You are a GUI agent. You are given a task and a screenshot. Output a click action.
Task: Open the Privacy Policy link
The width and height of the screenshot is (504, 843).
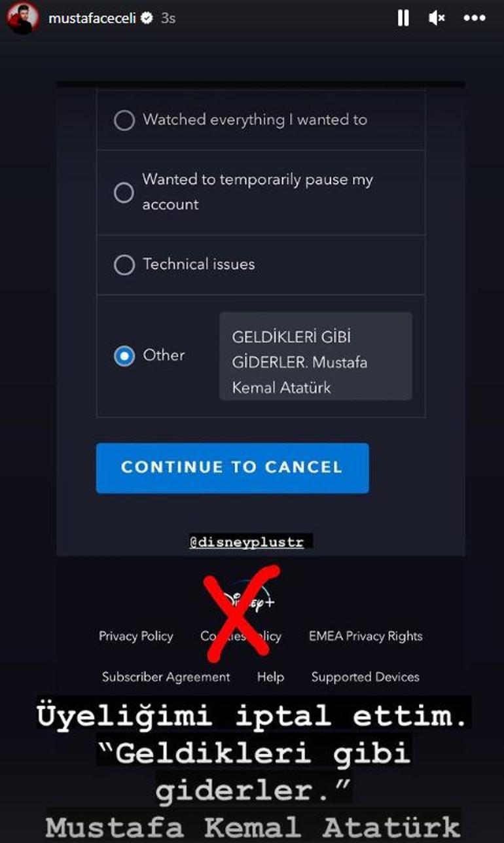click(136, 636)
